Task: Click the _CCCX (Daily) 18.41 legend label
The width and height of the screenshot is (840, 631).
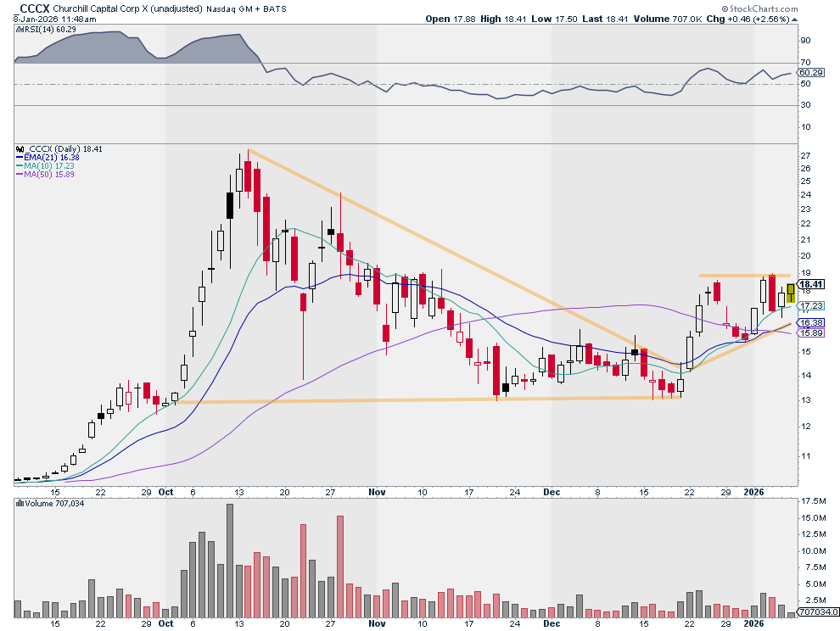Action: (64, 149)
